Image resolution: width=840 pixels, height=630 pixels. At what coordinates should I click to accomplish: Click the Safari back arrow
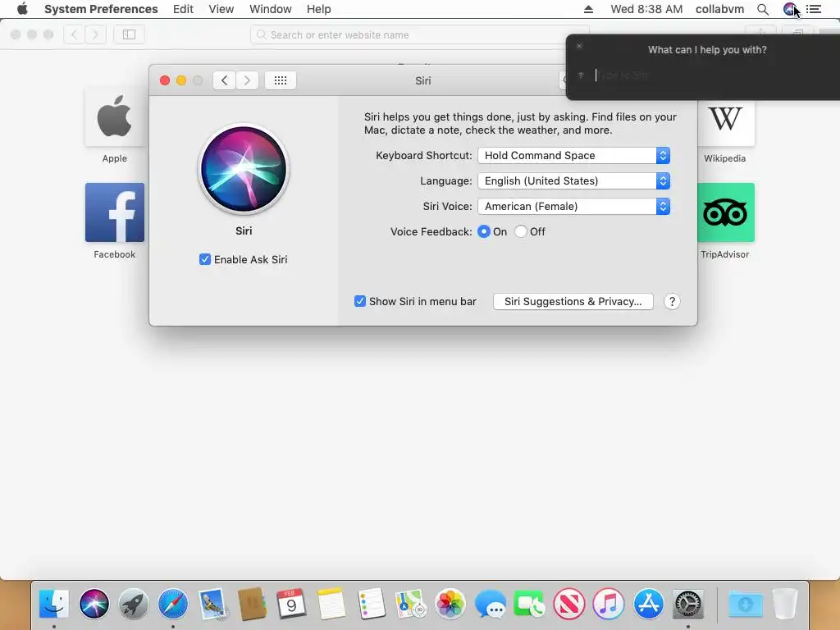pos(75,34)
